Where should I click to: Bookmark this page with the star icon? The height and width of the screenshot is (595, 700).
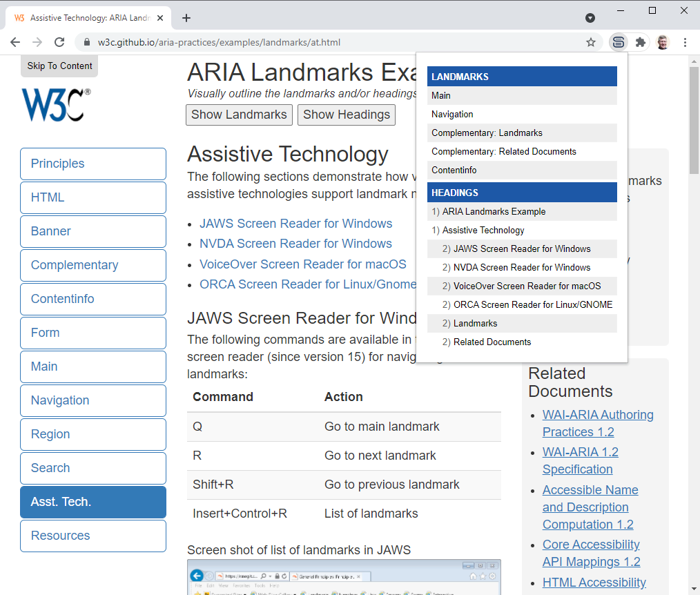click(591, 42)
